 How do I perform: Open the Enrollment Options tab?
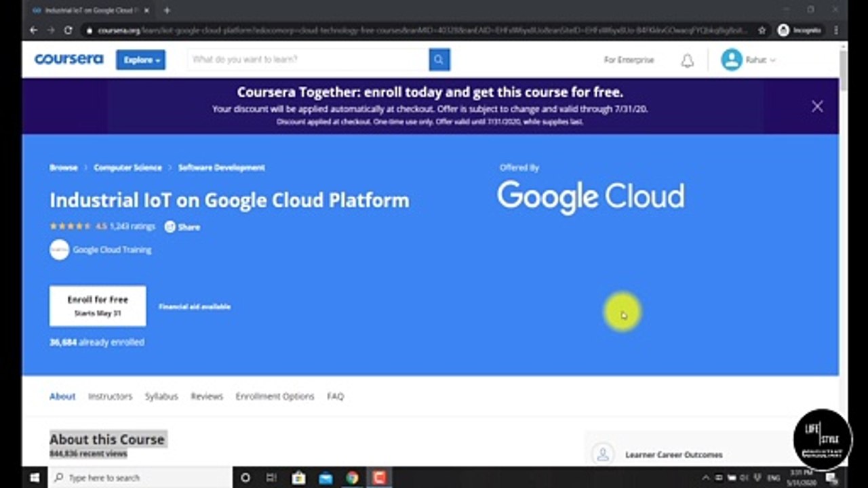[x=275, y=396]
